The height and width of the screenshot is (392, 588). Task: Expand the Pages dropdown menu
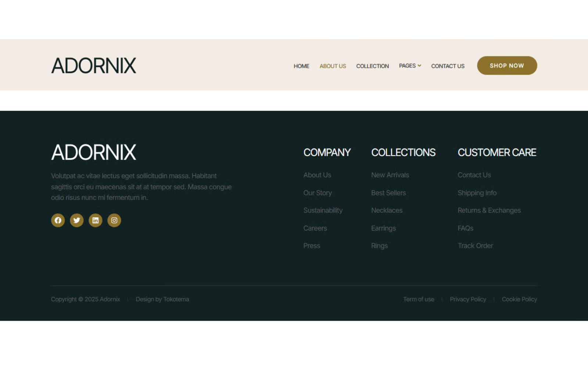(410, 66)
